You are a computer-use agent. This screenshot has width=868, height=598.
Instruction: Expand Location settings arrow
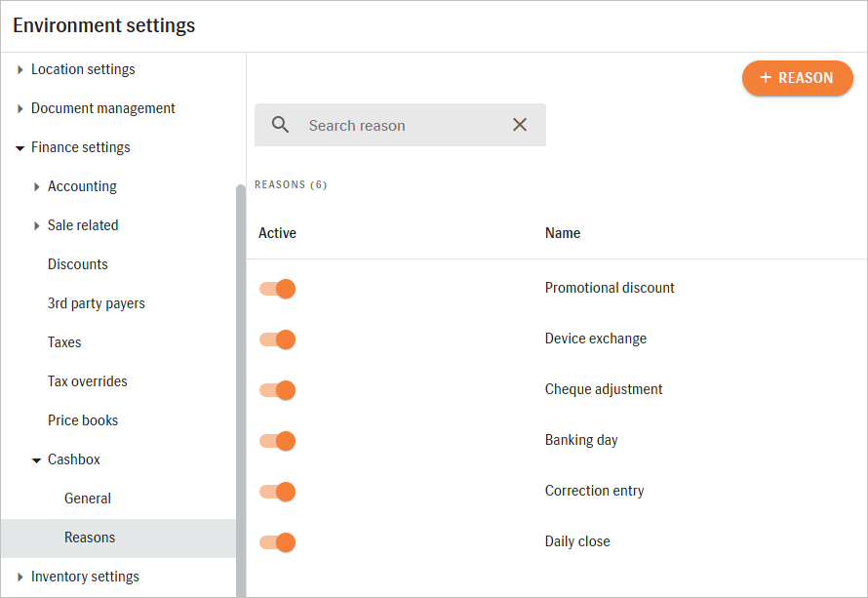pos(20,70)
